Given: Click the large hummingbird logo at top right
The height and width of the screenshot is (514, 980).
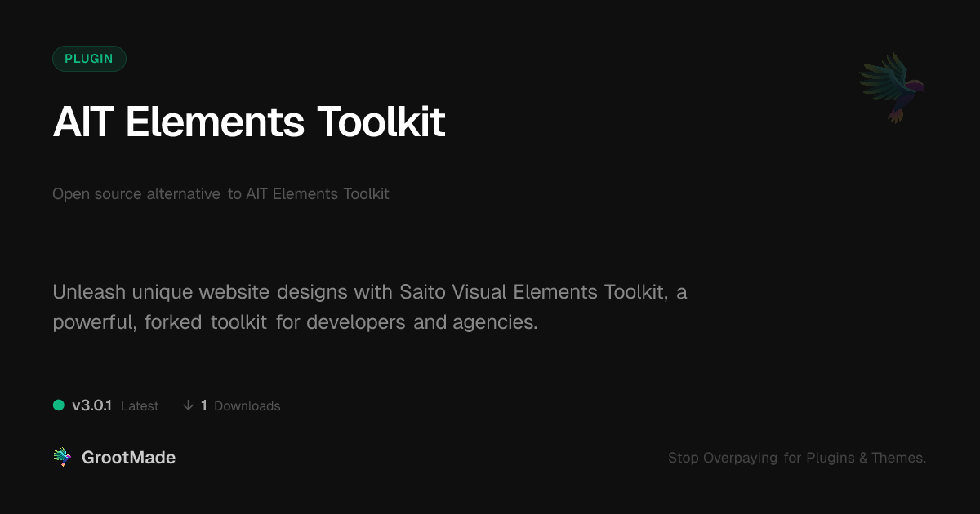Looking at the screenshot, I should [x=892, y=87].
